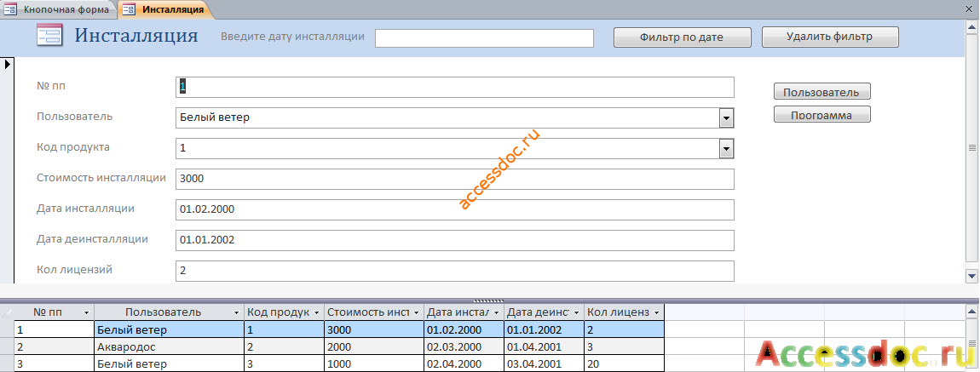Expand the Пользователь combo box arrow
Screen dimensions: 980x372
725,117
